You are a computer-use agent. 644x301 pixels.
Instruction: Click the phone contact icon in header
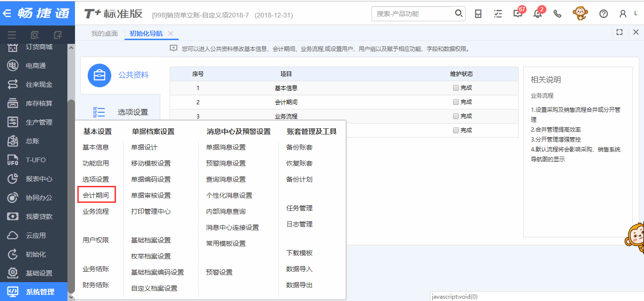[557, 14]
